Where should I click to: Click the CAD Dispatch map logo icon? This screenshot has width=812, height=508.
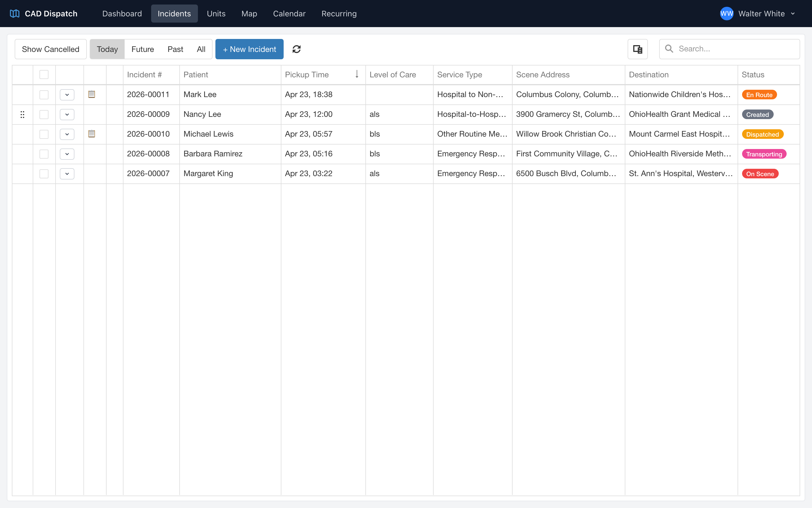(x=14, y=14)
